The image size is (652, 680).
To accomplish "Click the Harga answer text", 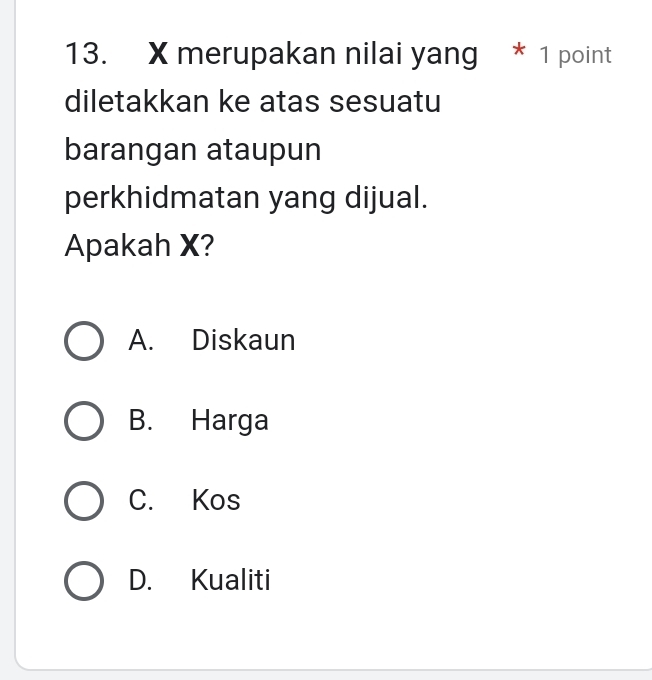I will tap(230, 421).
